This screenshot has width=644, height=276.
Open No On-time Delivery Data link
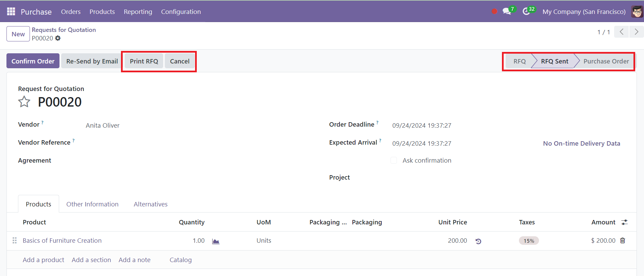click(x=581, y=143)
